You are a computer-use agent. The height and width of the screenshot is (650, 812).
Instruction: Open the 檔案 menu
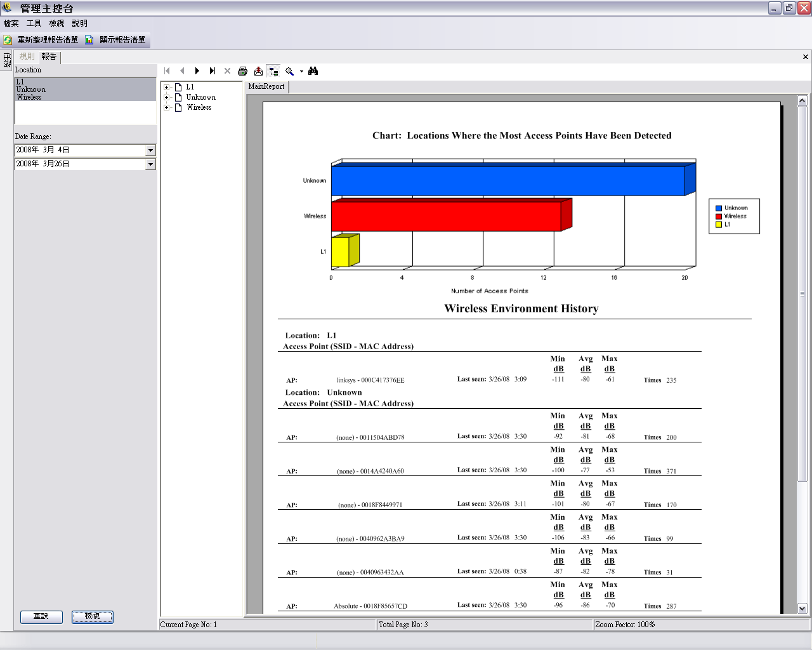tap(11, 23)
